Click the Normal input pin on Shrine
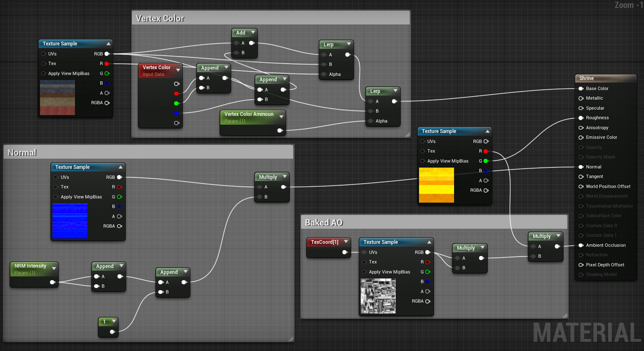 [581, 167]
